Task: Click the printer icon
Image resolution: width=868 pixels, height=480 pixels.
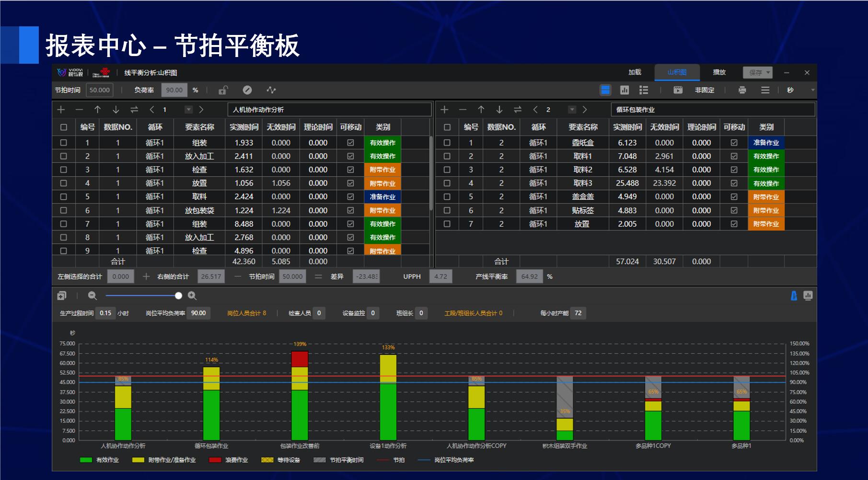Action: 742,90
